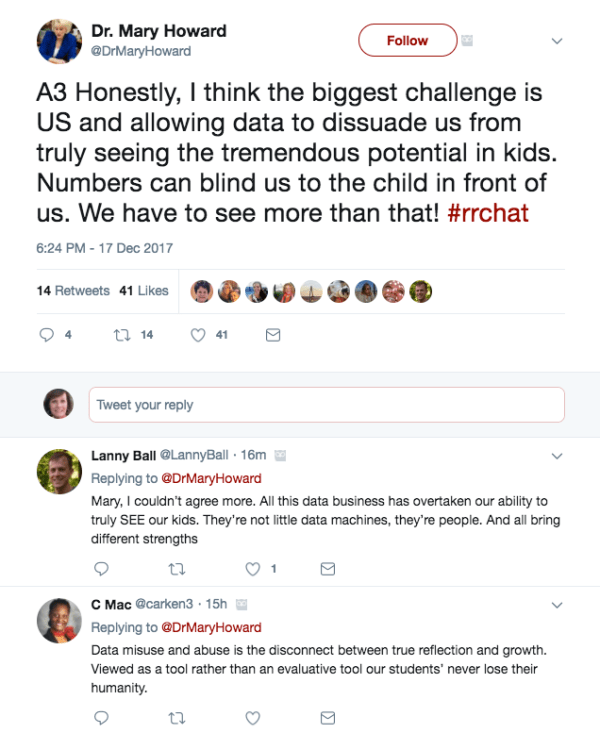Retweet Lanny Ball's reply
This screenshot has height=733, width=600.
point(176,569)
